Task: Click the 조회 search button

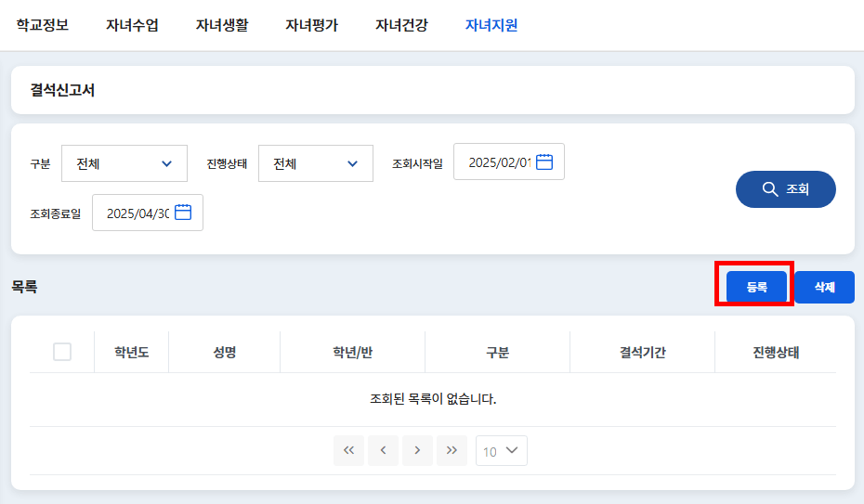Action: coord(786,189)
